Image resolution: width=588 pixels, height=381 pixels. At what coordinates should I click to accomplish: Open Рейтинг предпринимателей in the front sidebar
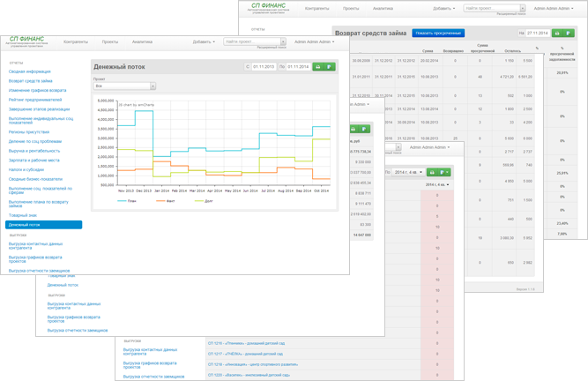coord(35,100)
